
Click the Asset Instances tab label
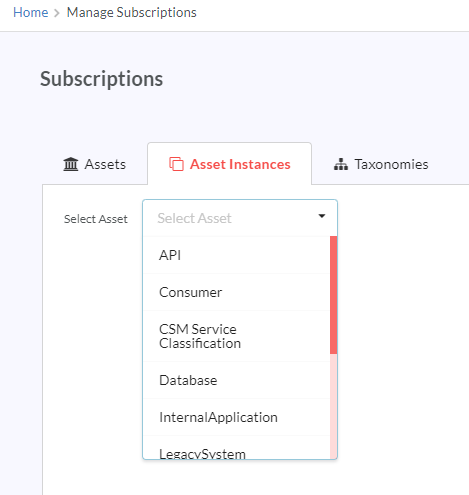pyautogui.click(x=240, y=164)
